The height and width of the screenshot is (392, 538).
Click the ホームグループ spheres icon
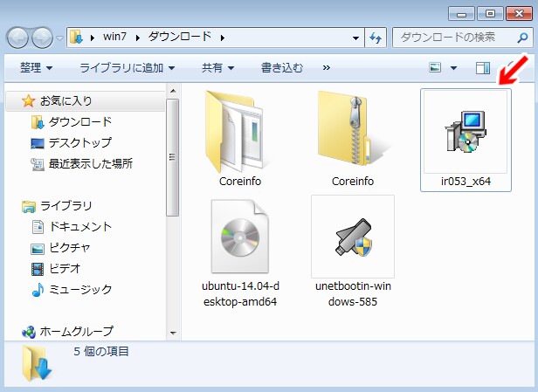[29, 332]
